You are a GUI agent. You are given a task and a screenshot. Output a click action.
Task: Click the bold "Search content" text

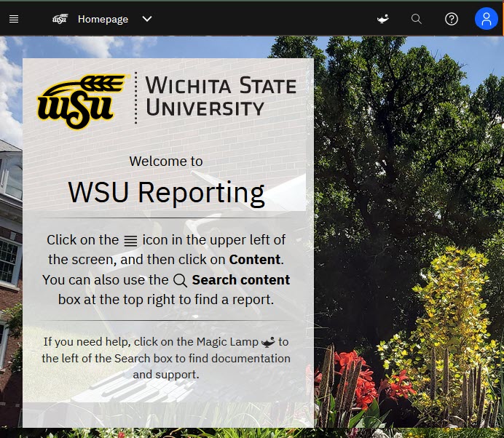[241, 279]
